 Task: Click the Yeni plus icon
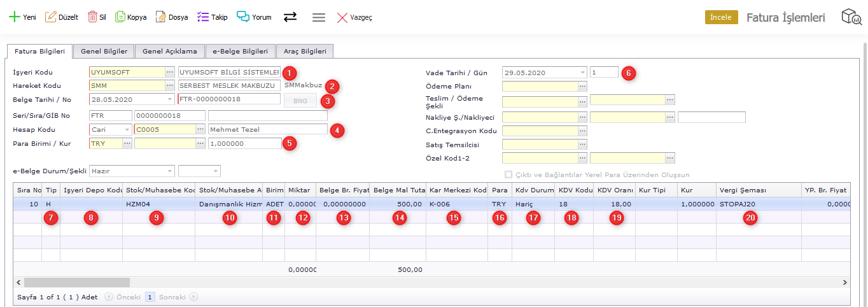point(14,17)
